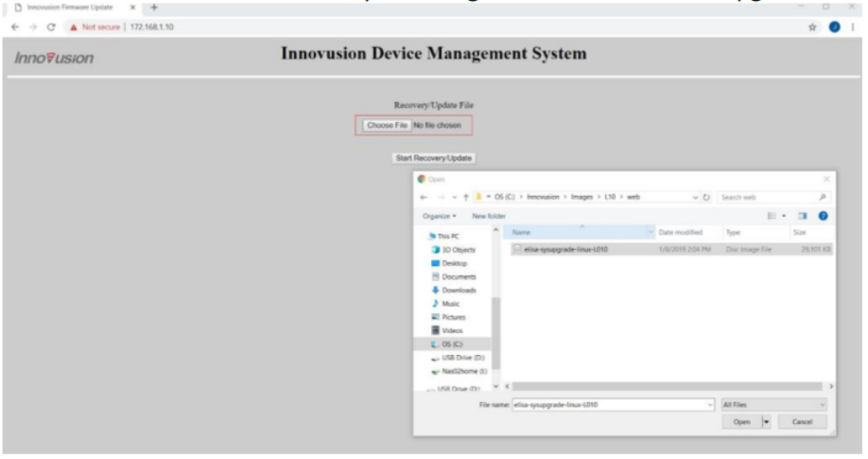Open the Name column filter dropdown
Screen dimensions: 868x459
[x=651, y=232]
